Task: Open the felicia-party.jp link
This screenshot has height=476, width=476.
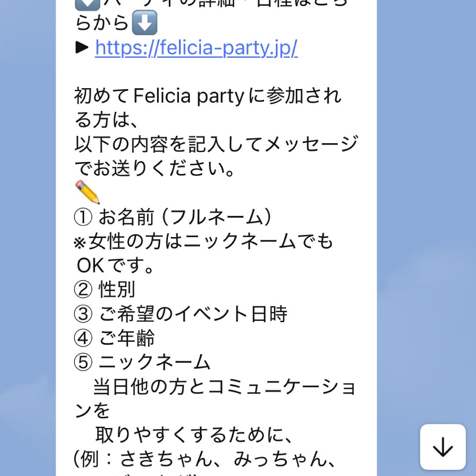Action: point(196,48)
